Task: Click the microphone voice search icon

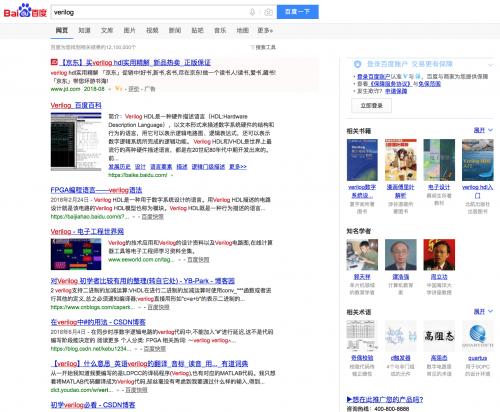Action: (252, 12)
